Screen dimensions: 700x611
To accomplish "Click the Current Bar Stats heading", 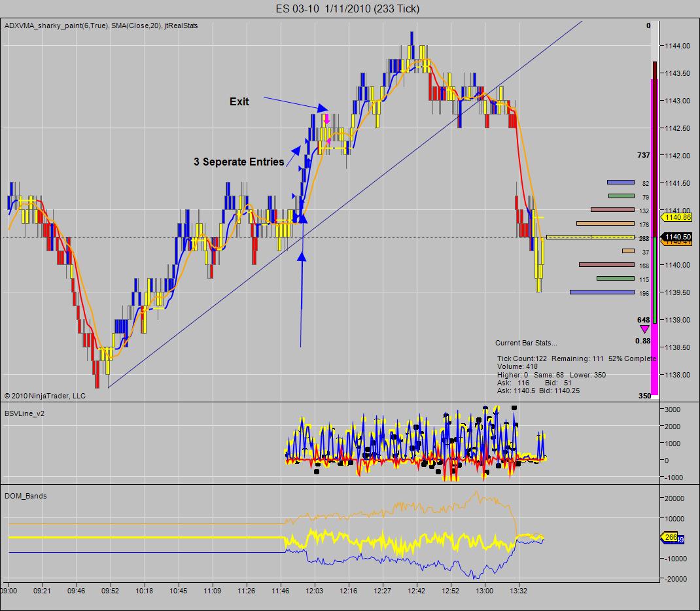I will [x=526, y=343].
